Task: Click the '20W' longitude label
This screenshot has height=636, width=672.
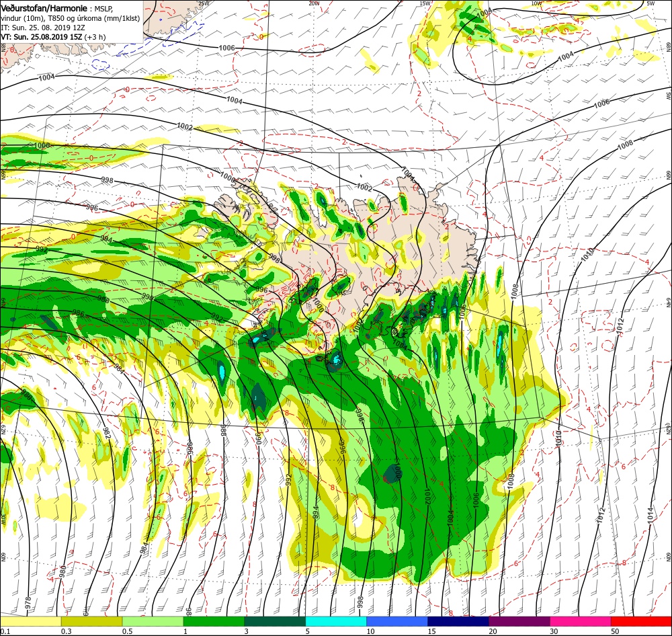Action: click(x=314, y=3)
